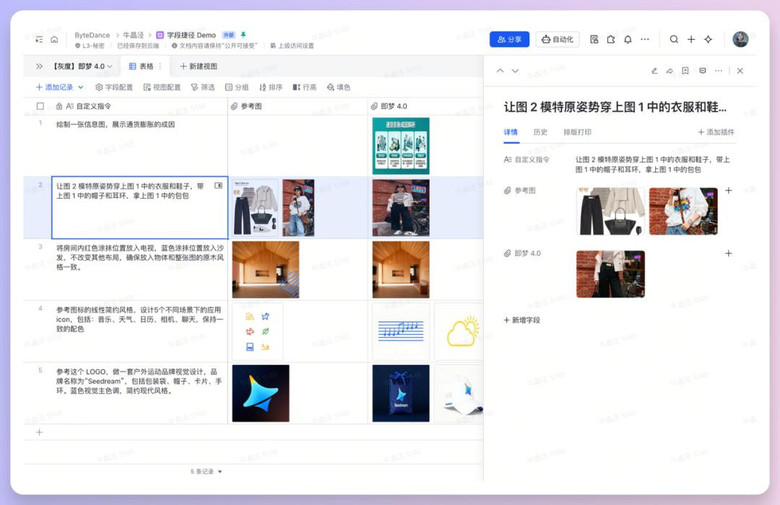Add an attachment to 即梦 4.0 field in panel

tap(728, 253)
